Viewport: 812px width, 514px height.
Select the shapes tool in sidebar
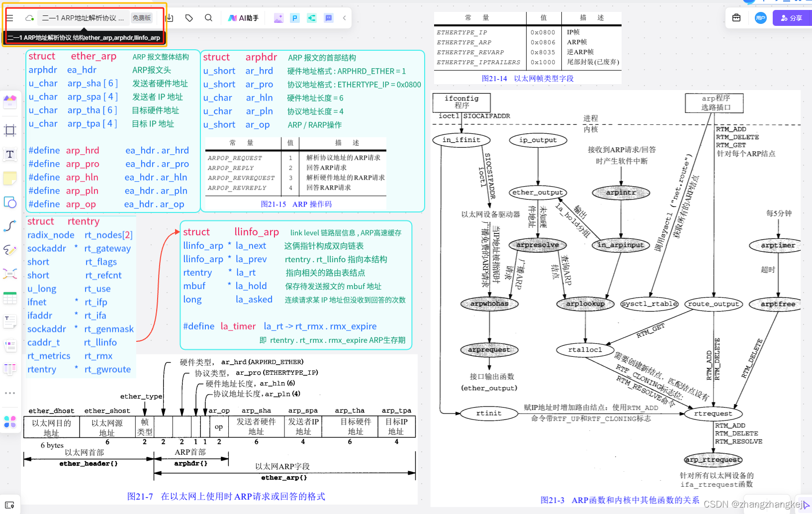[10, 202]
